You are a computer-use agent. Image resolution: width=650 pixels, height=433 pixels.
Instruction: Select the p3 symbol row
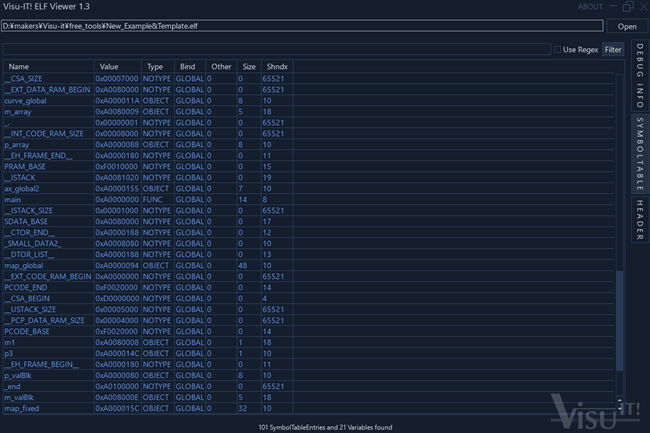tap(308, 353)
